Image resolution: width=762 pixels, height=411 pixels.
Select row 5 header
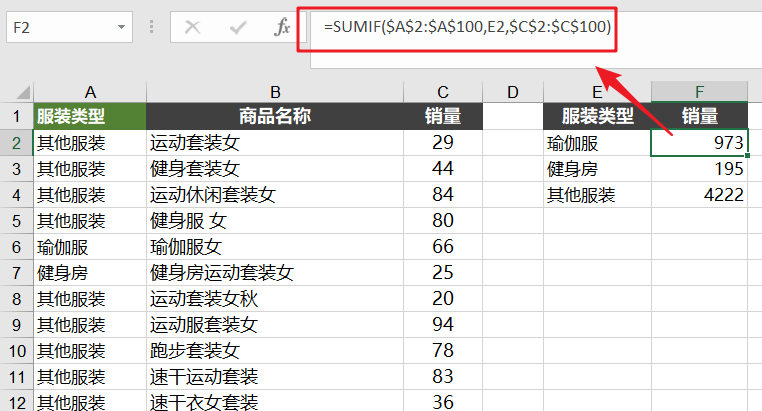(x=17, y=221)
